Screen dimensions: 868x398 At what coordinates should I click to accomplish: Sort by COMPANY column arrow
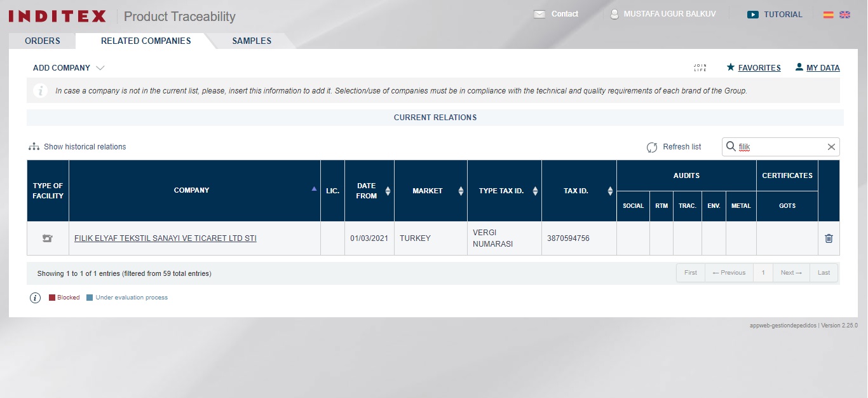point(314,189)
